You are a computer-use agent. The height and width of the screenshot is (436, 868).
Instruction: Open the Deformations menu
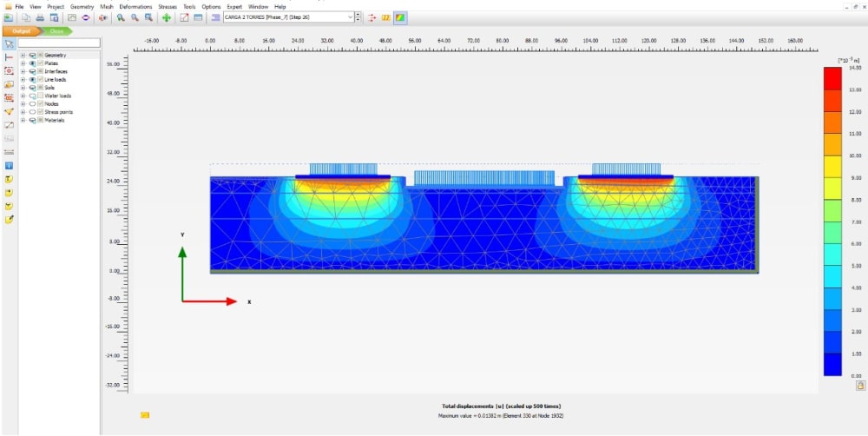[135, 6]
